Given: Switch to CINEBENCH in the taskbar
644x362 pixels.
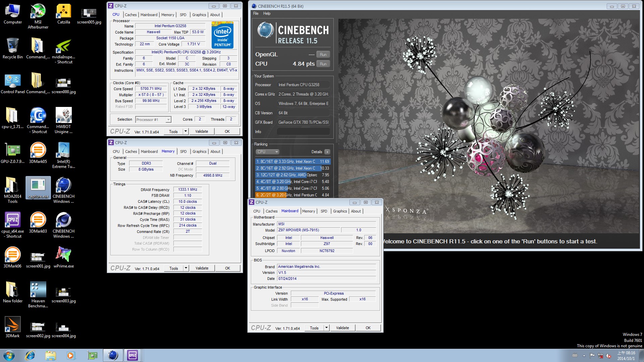Looking at the screenshot, I should (113, 355).
